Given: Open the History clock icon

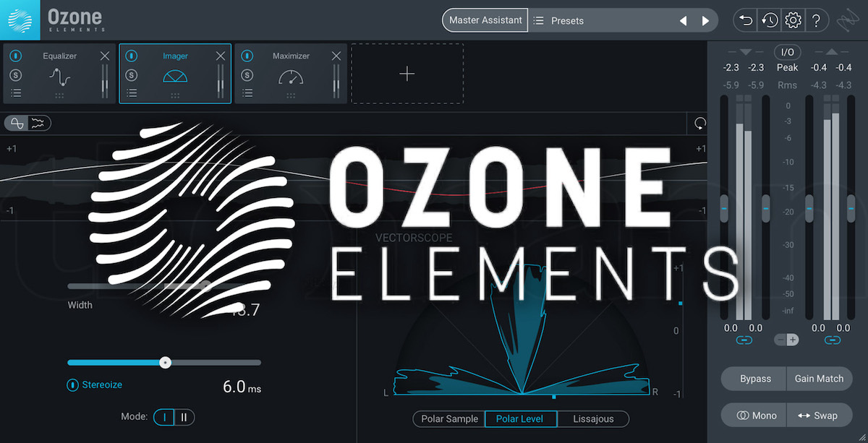Looking at the screenshot, I should point(769,20).
